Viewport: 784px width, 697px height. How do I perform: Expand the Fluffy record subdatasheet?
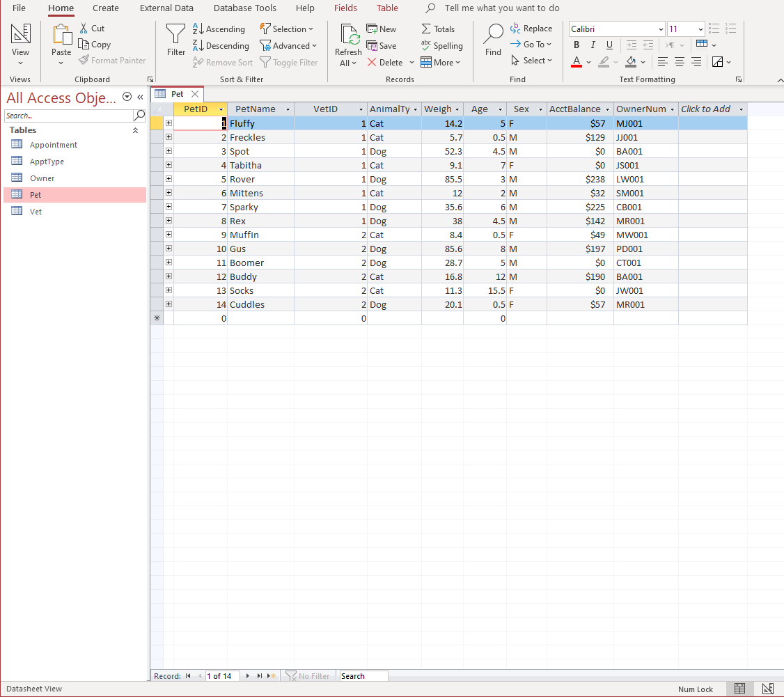click(x=168, y=123)
